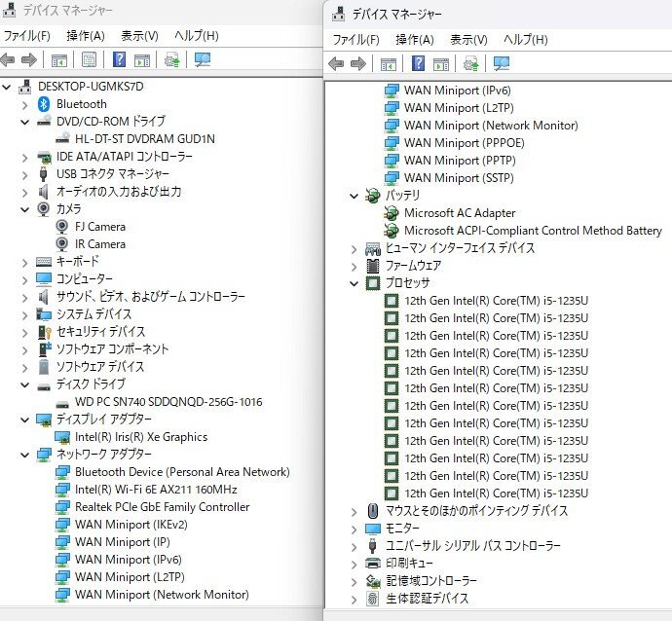Click Forward arrow in left window toolbar
Viewport: 672px width, 621px height.
click(28, 59)
